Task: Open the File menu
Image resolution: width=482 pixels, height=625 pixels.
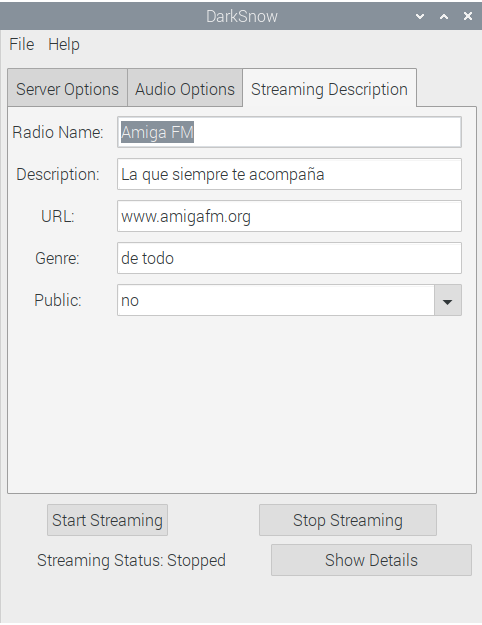Action: [22, 44]
